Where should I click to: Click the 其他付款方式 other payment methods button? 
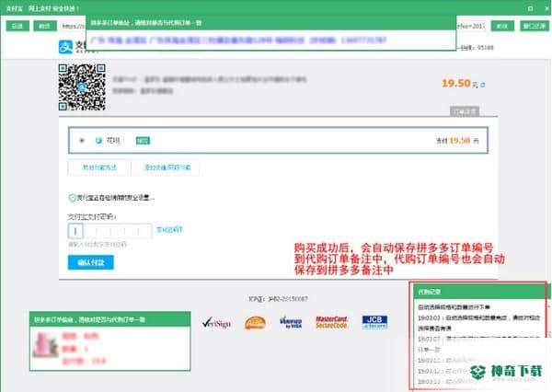click(99, 167)
